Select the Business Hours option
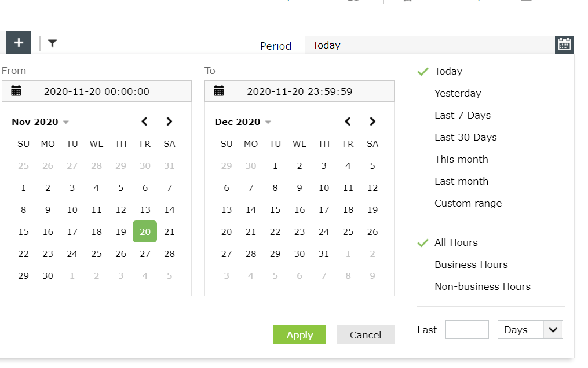Viewport: 588px width, 368px height. pyautogui.click(x=471, y=264)
